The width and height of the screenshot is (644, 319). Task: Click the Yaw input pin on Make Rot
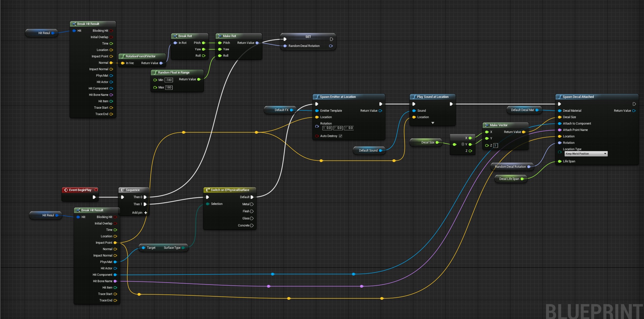coord(220,49)
